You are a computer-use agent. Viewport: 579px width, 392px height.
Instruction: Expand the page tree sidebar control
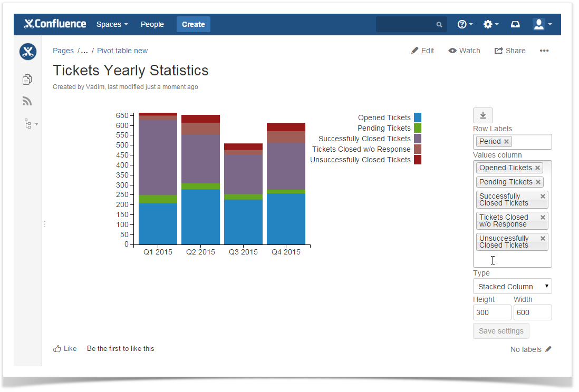31,124
